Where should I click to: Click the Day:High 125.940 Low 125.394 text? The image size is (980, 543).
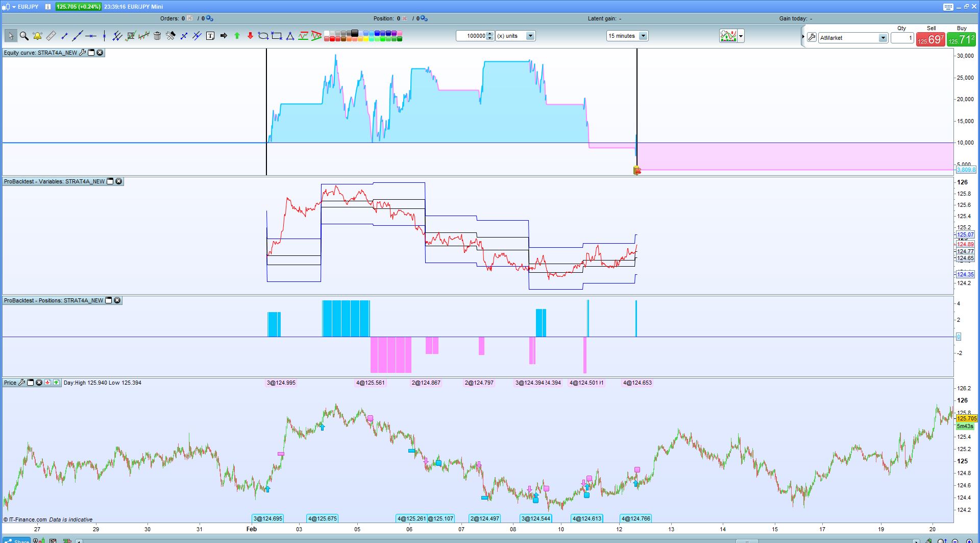(103, 383)
